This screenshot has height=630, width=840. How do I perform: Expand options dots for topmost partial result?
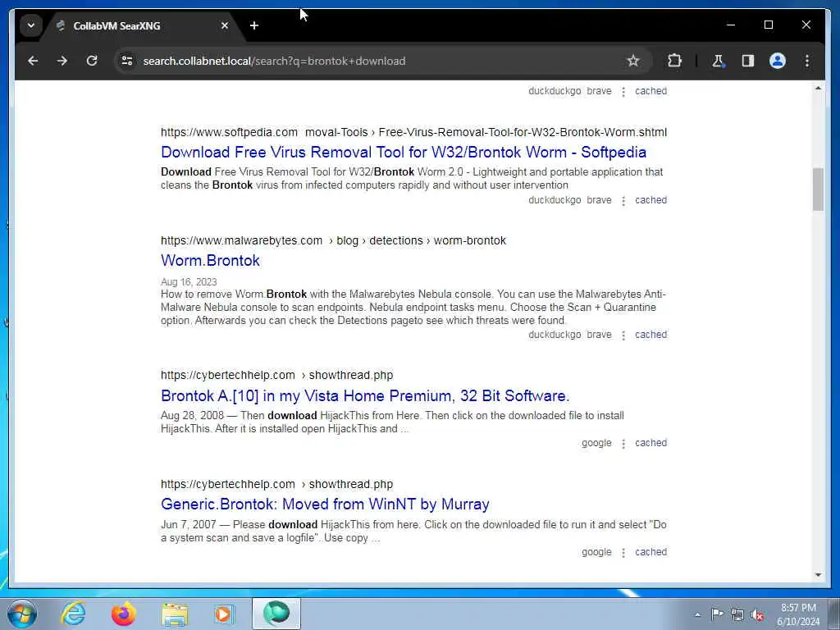tap(623, 92)
